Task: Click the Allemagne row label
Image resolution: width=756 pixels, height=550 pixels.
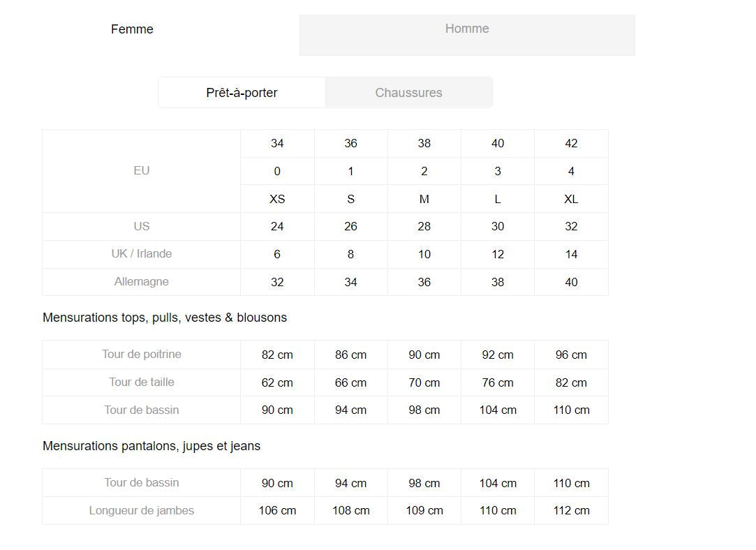Action: point(141,282)
